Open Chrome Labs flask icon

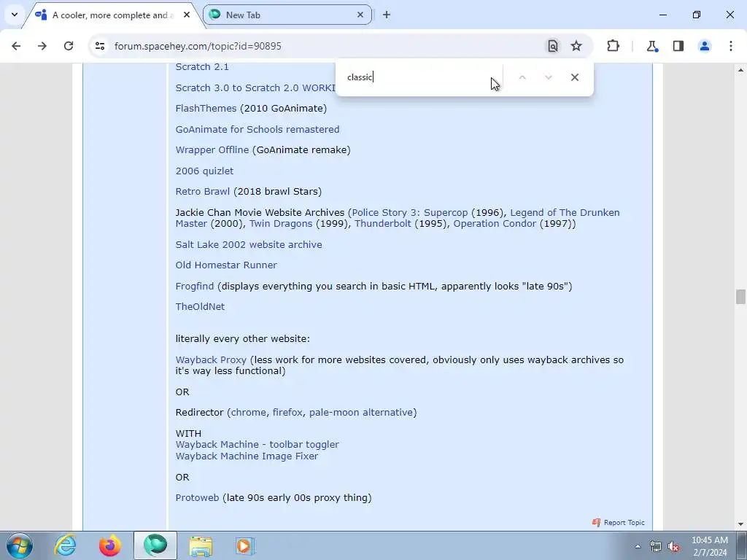652,46
